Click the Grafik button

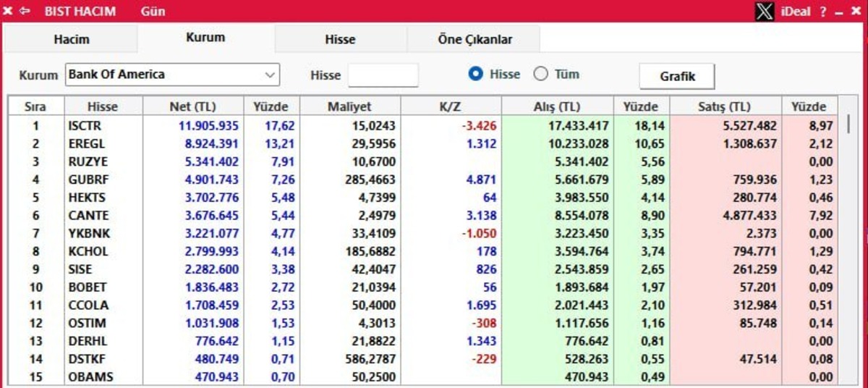[677, 76]
